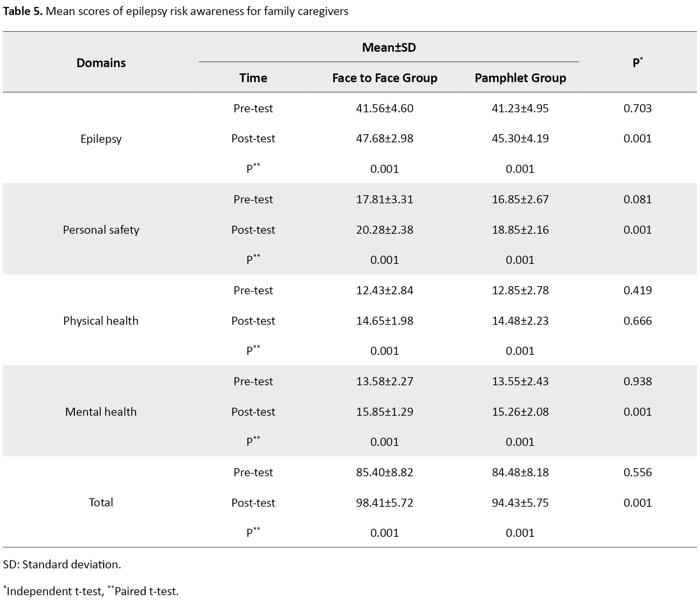Select the Domains column header

point(101,63)
